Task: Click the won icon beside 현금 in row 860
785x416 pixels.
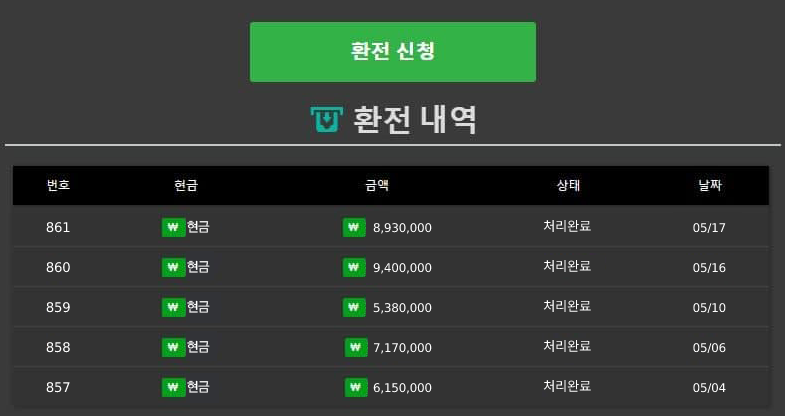Action: click(173, 267)
